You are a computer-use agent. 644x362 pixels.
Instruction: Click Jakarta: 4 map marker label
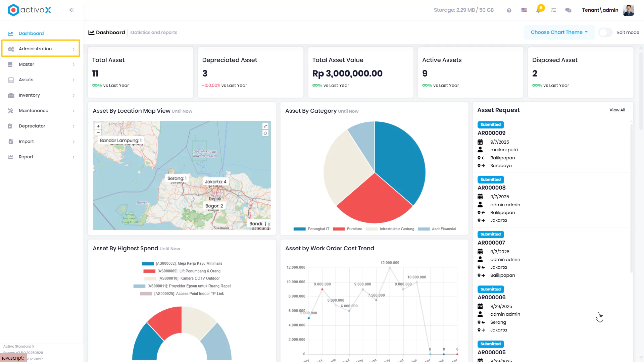[x=216, y=182]
